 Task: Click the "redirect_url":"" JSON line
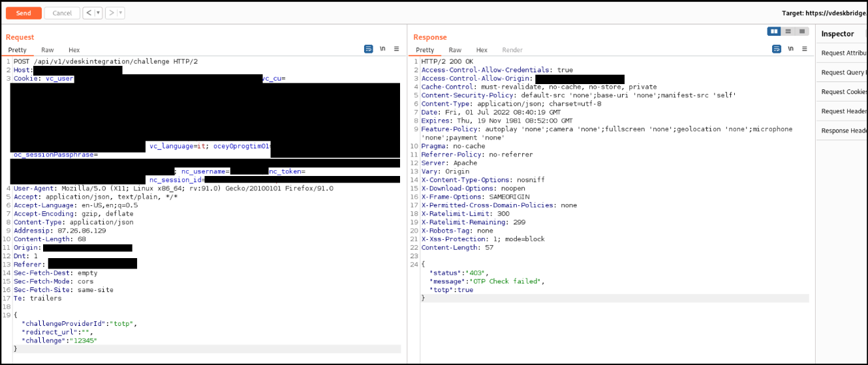57,332
